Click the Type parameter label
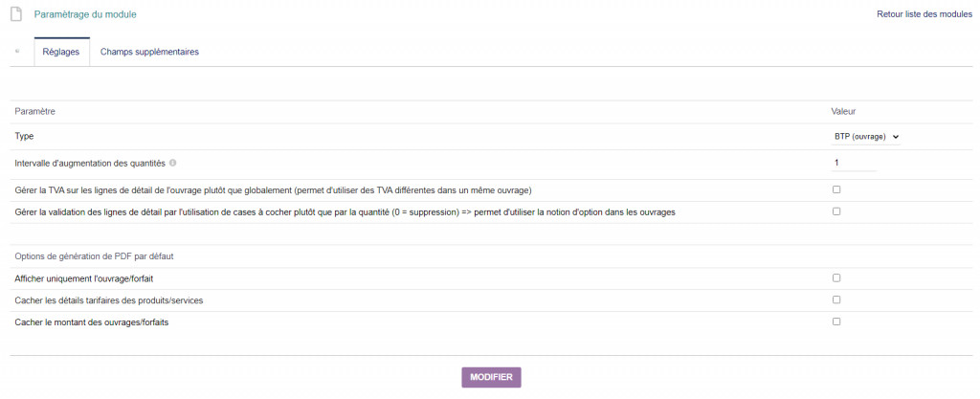 (x=24, y=137)
